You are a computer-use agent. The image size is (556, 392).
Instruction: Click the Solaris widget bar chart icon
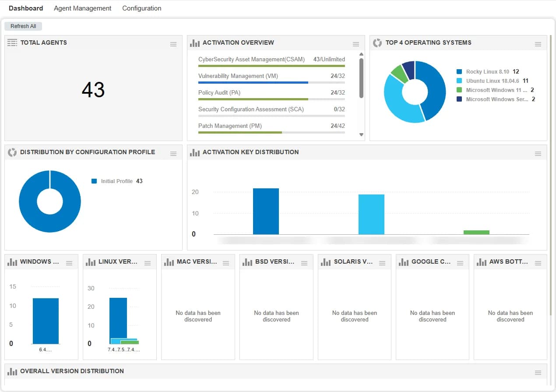pyautogui.click(x=326, y=262)
